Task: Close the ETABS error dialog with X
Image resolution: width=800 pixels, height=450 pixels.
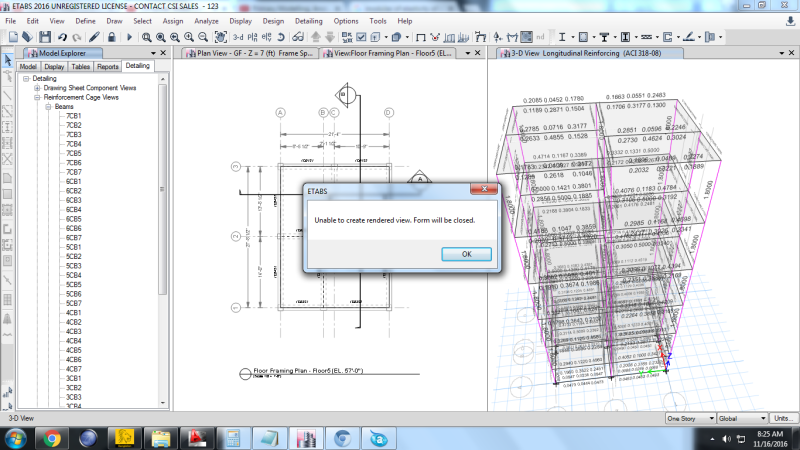Action: point(484,189)
